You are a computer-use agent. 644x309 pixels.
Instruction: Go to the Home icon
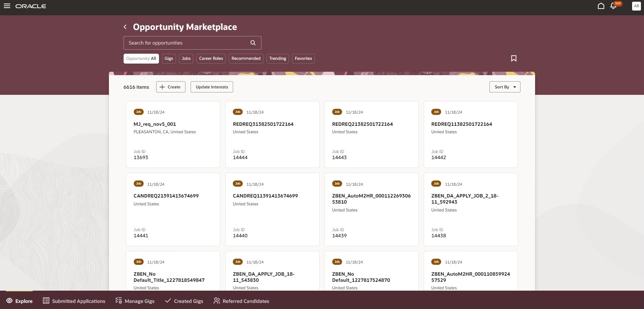(601, 6)
